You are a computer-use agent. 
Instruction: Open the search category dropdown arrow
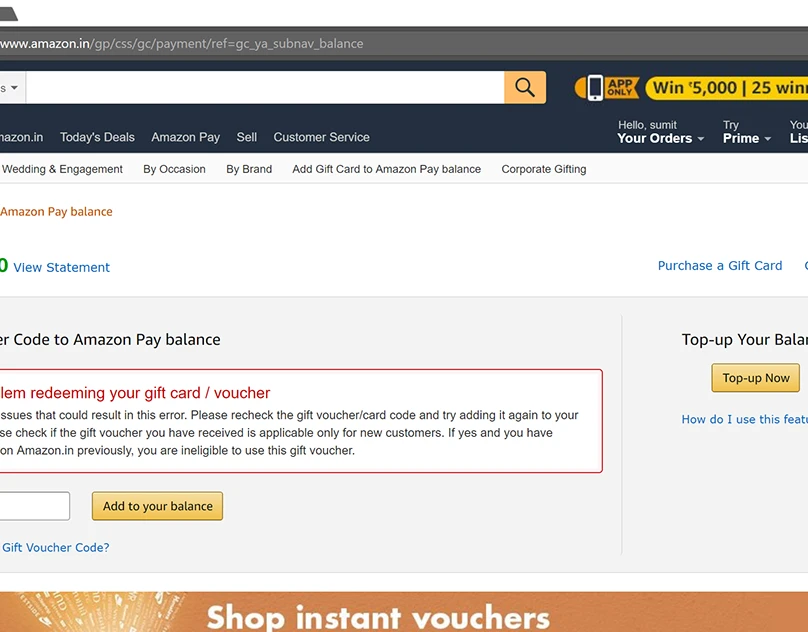tap(14, 88)
